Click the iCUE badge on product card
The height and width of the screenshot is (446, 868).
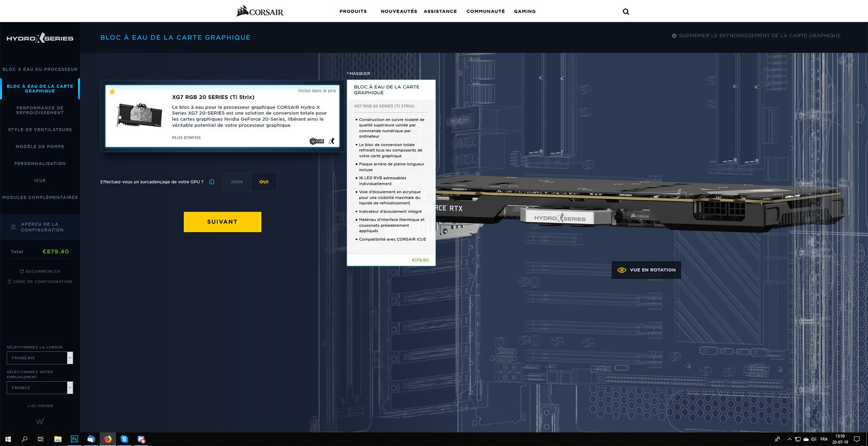click(317, 141)
